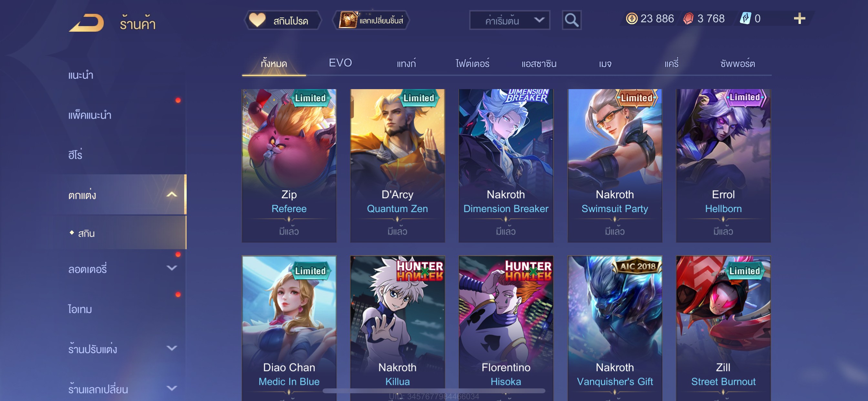This screenshot has width=868, height=401.
Task: Tap the red gem currency icon
Action: 688,18
